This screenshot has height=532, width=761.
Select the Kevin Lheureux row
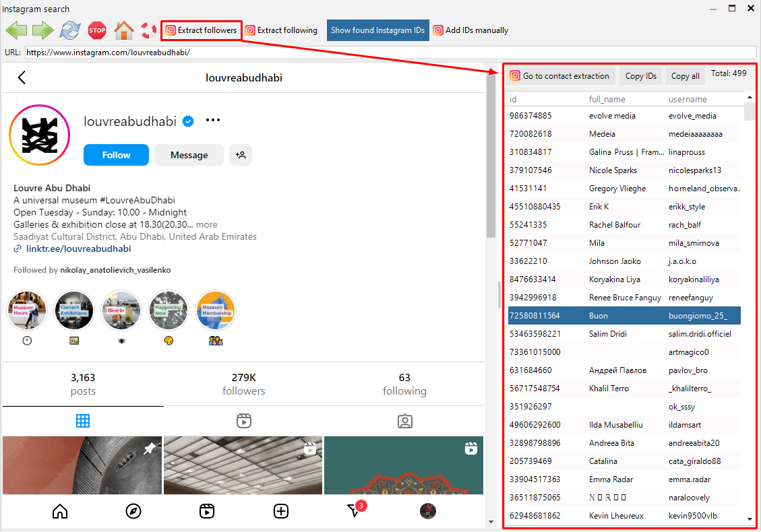tap(624, 516)
